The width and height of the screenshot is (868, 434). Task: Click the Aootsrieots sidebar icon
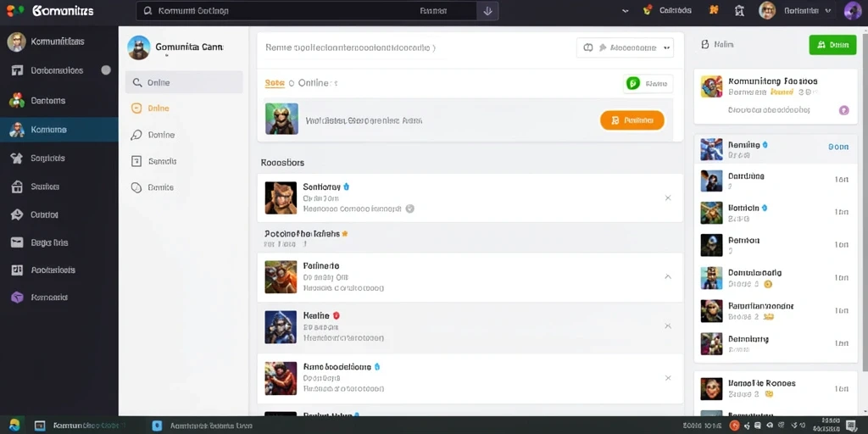(17, 270)
